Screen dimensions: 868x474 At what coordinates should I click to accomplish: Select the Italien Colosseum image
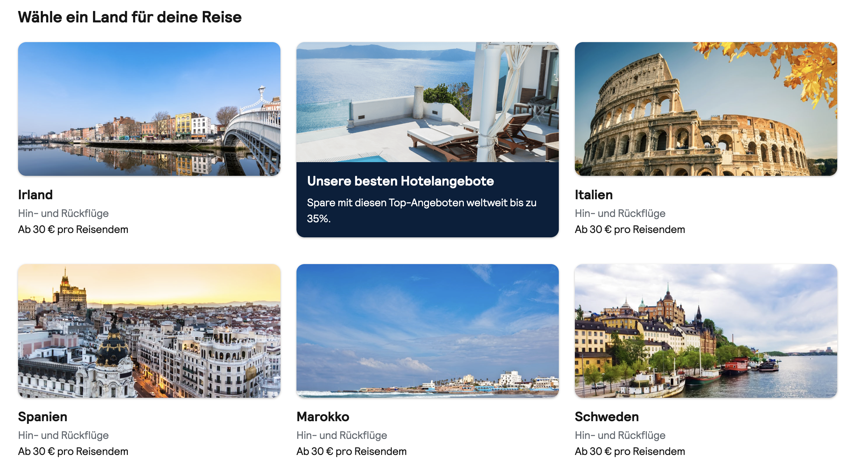(706, 109)
